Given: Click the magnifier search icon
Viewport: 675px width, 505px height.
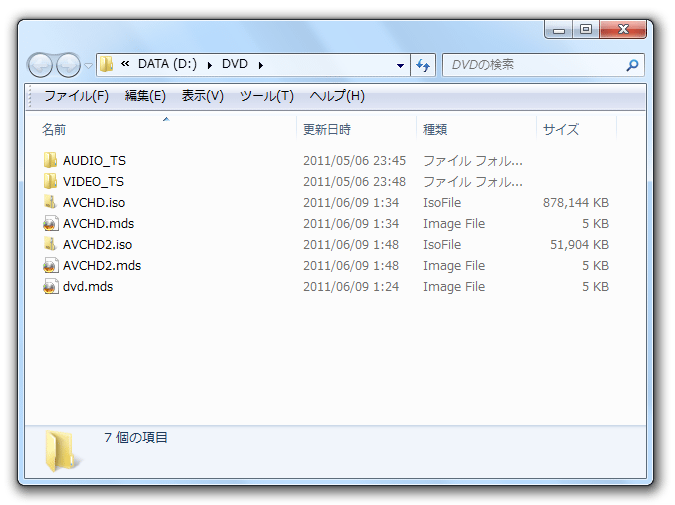Looking at the screenshot, I should 632,65.
